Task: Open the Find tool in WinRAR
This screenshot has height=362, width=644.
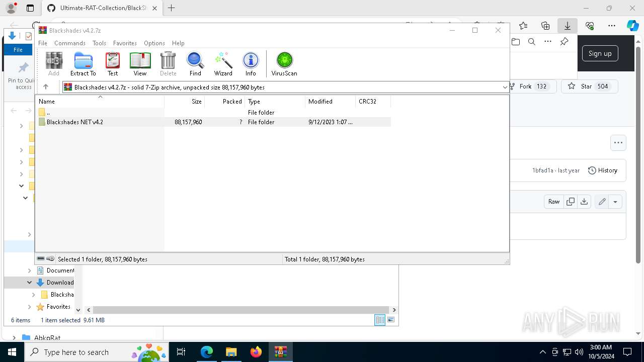Action: click(195, 64)
